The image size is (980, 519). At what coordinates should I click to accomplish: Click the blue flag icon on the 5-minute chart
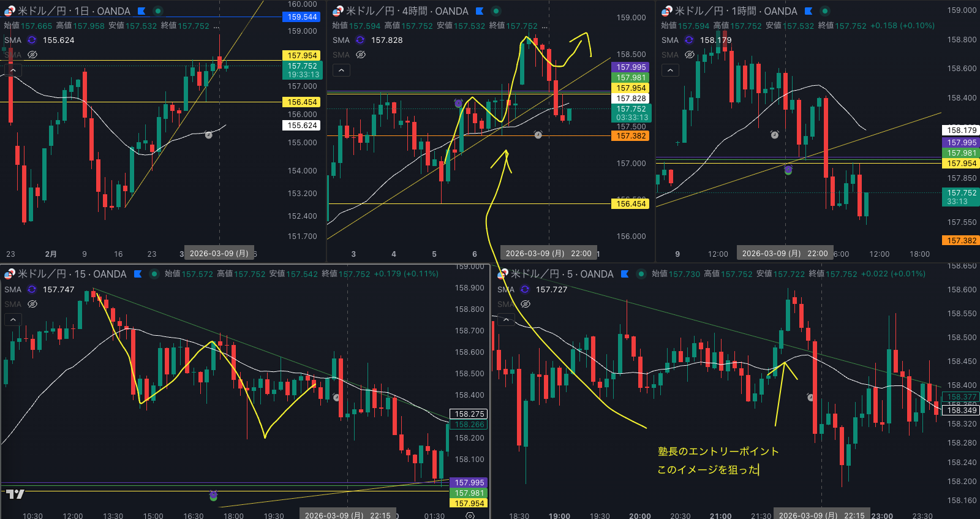coord(625,274)
